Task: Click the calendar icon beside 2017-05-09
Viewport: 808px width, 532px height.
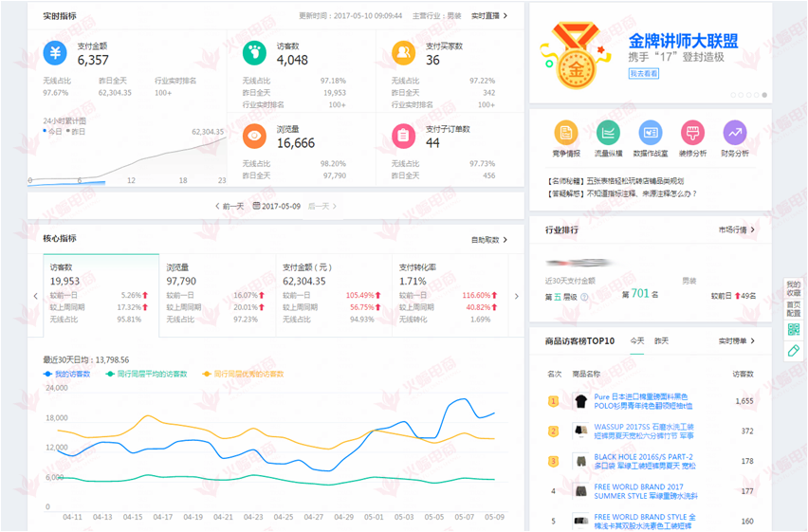Action: (256, 206)
